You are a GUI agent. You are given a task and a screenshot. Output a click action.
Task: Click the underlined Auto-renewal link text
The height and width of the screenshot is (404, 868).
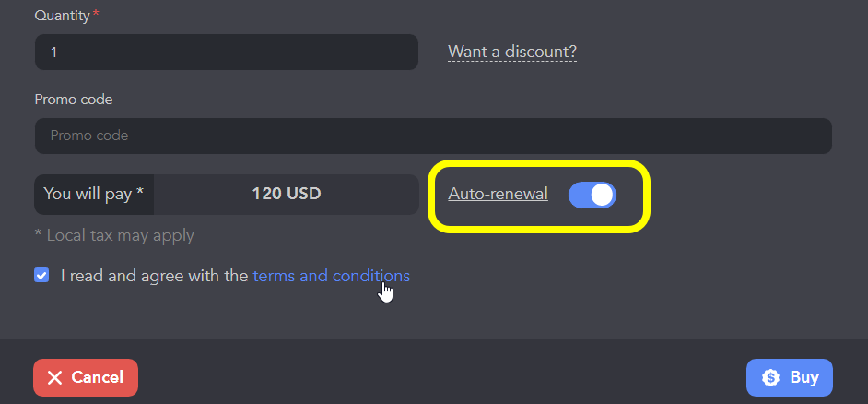point(498,194)
